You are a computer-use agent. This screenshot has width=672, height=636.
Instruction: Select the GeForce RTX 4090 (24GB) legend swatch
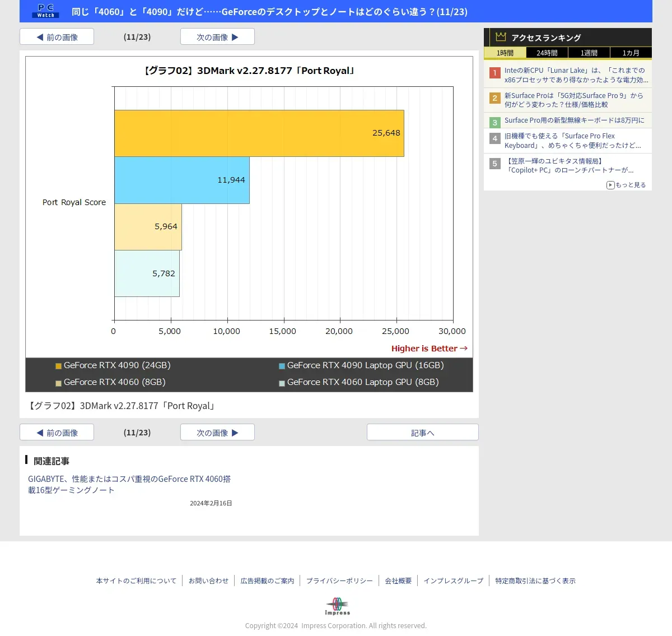[58, 366]
